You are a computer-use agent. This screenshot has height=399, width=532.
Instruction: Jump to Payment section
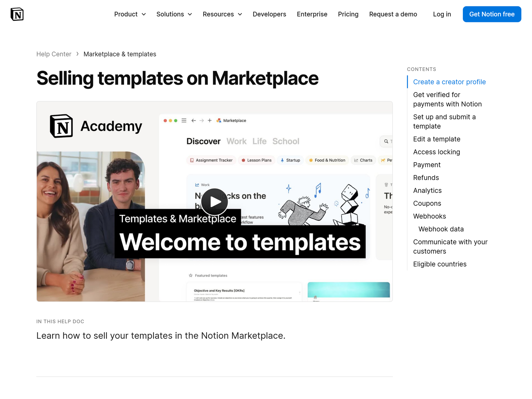click(427, 165)
